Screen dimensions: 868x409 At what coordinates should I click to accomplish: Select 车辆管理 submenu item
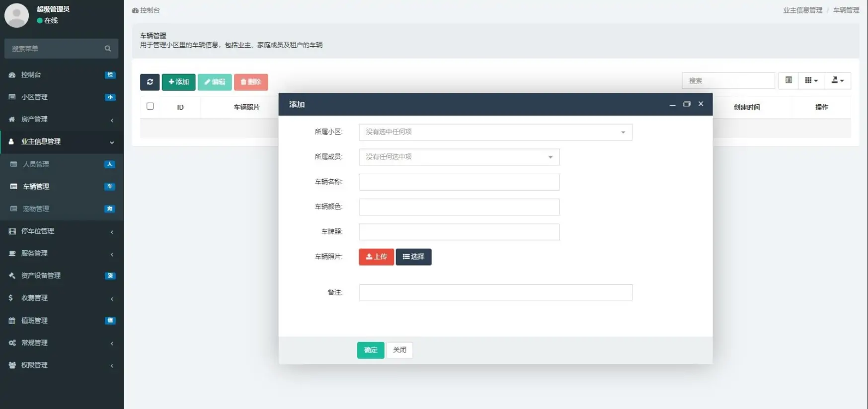(62, 187)
